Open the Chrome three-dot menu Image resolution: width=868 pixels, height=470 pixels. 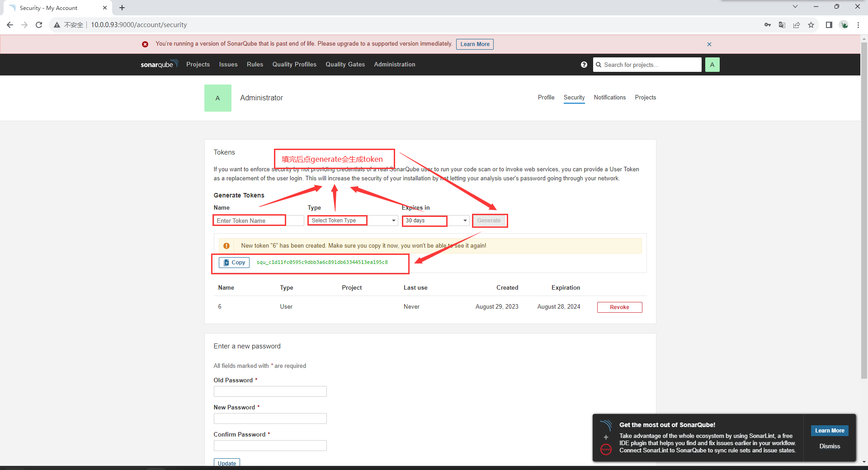pos(858,25)
